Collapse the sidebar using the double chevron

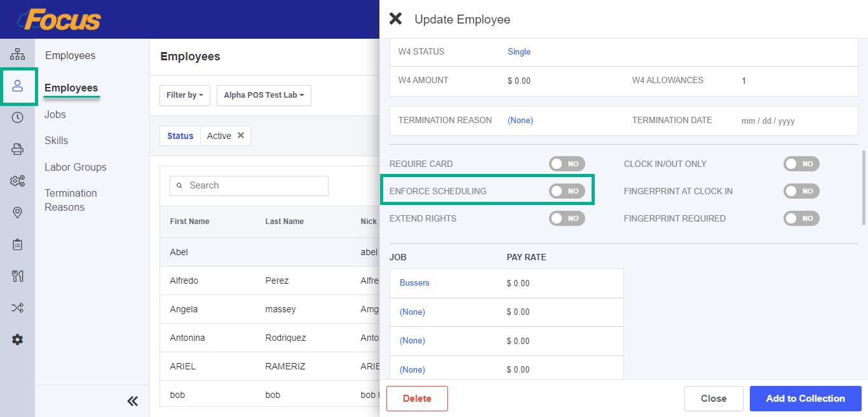click(x=133, y=400)
